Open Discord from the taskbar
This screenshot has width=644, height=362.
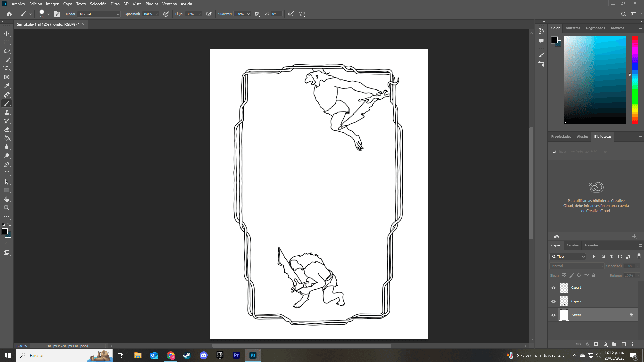(x=204, y=355)
